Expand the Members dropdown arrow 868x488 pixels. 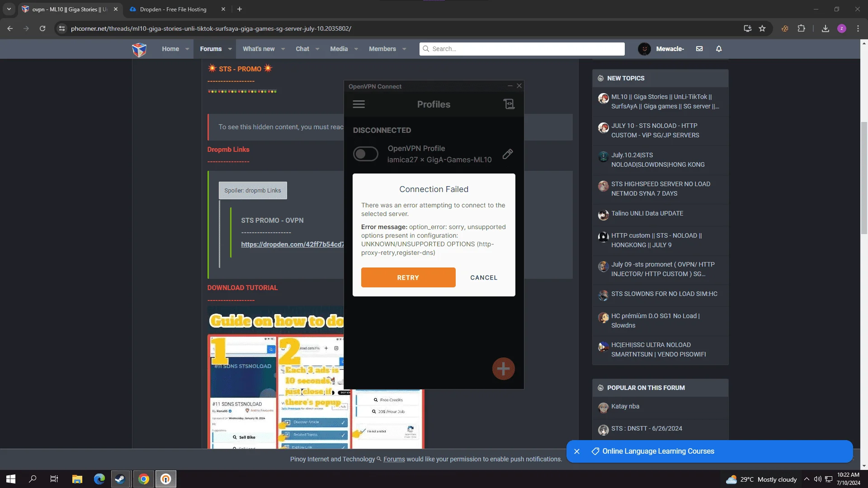pyautogui.click(x=404, y=49)
